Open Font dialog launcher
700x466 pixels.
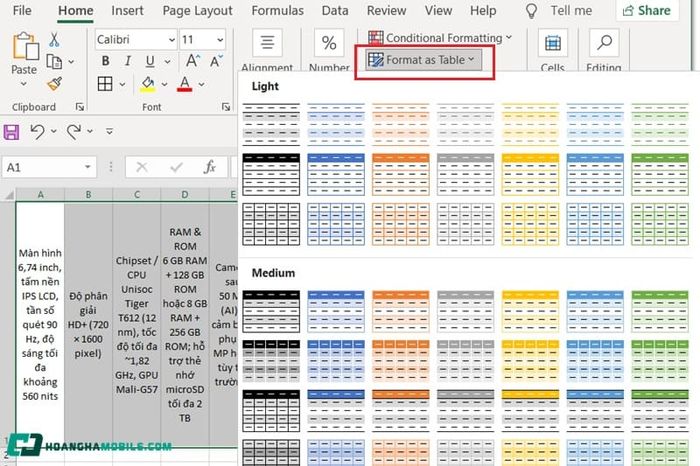click(226, 107)
